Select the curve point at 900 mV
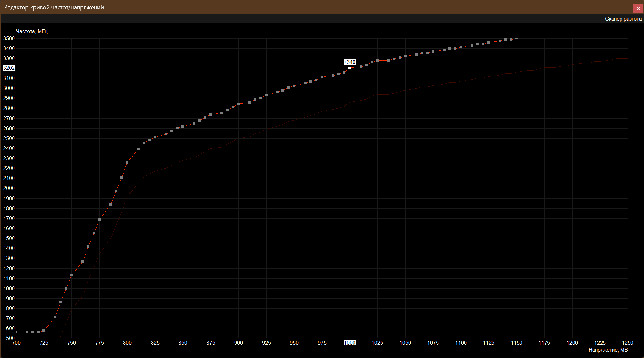The image size is (644, 358). click(238, 104)
